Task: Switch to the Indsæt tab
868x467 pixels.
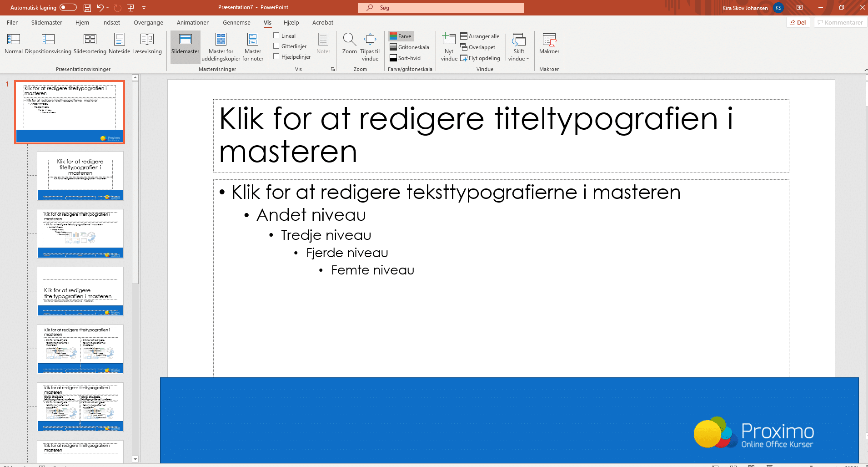Action: click(x=110, y=22)
